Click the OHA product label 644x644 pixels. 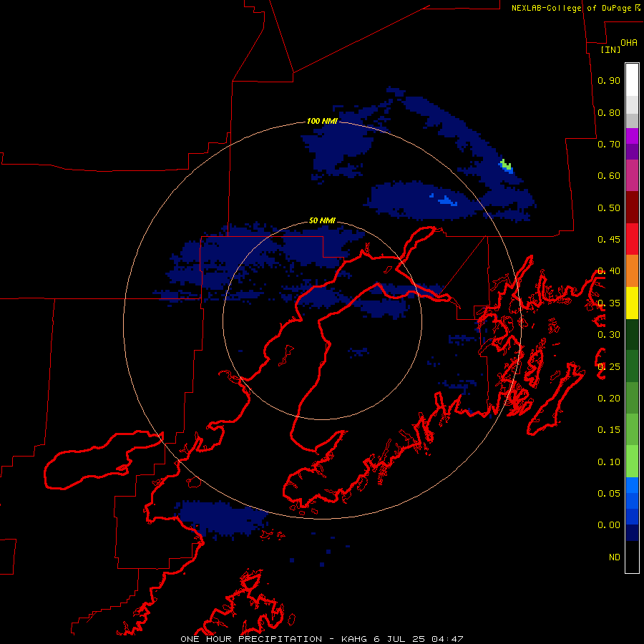coord(629,43)
